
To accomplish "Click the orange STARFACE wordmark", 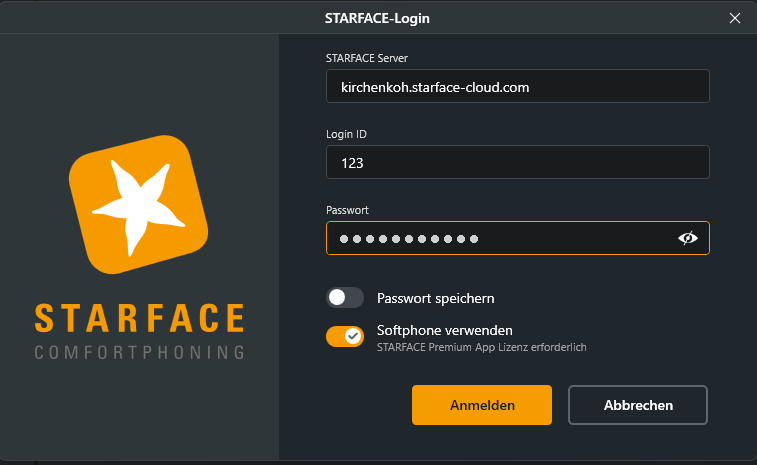I will coord(140,318).
